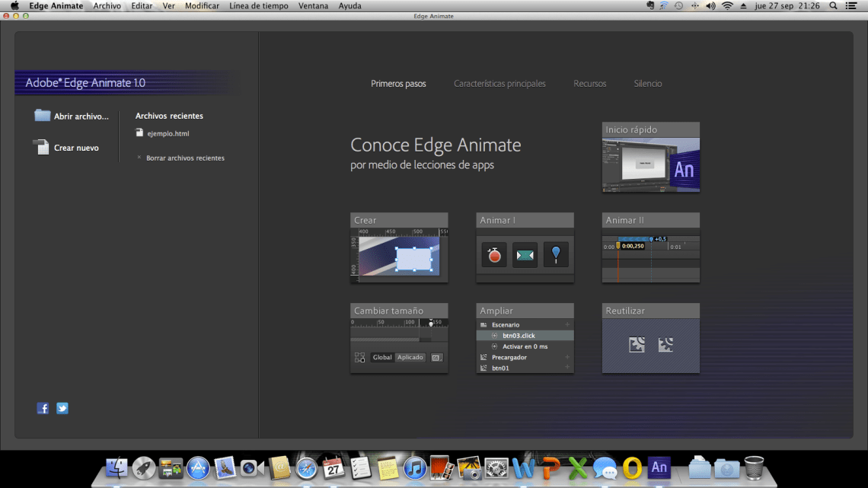Click the Abrir archivo folder icon
The image size is (868, 488).
tap(42, 116)
